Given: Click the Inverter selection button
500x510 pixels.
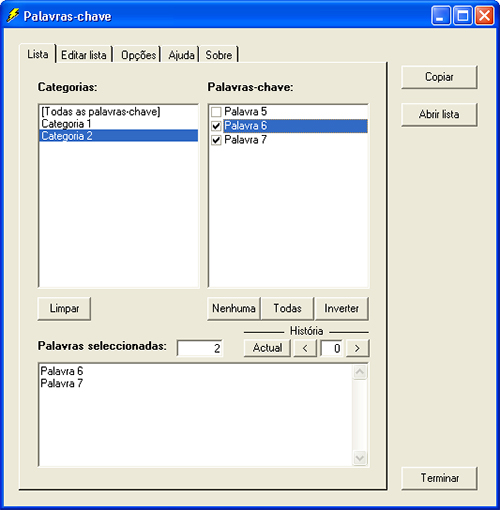Looking at the screenshot, I should point(342,308).
